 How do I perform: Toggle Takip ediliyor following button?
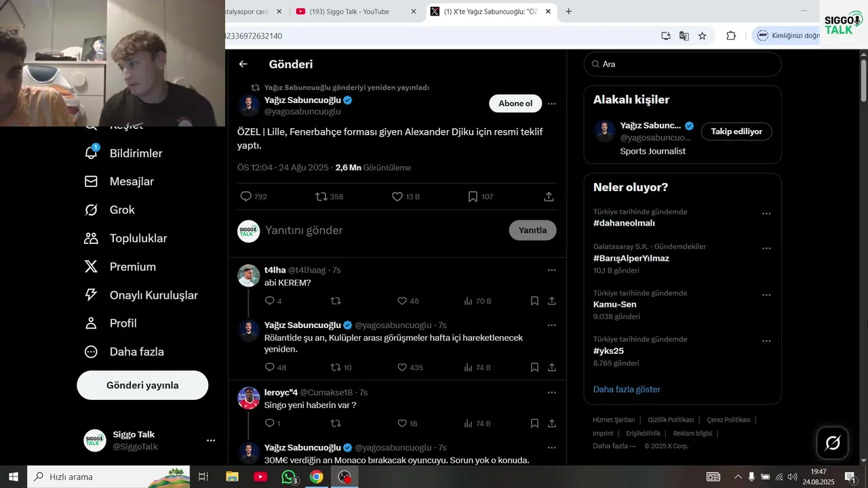click(736, 131)
